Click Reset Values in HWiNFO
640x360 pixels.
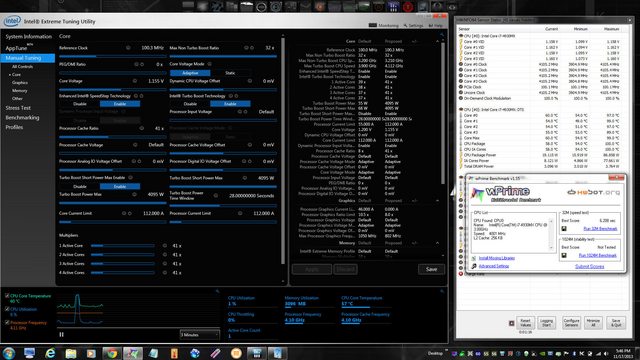point(526,322)
